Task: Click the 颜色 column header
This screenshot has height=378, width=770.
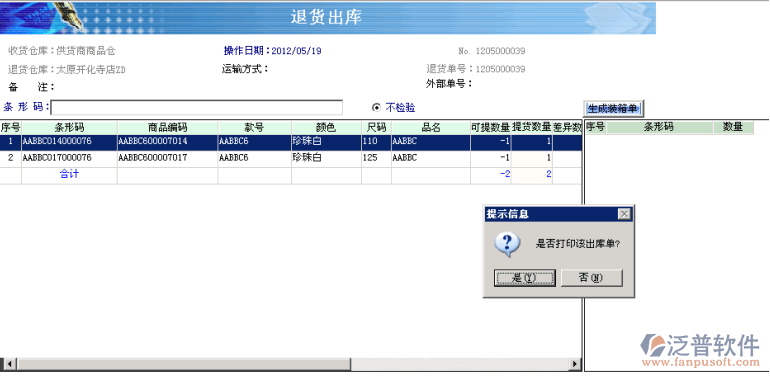Action: 326,128
